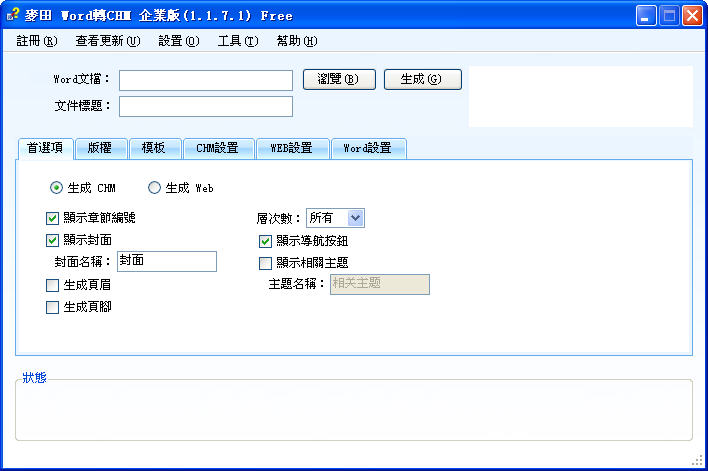
Task: Focus the 文件標題 input field
Action: (x=206, y=106)
